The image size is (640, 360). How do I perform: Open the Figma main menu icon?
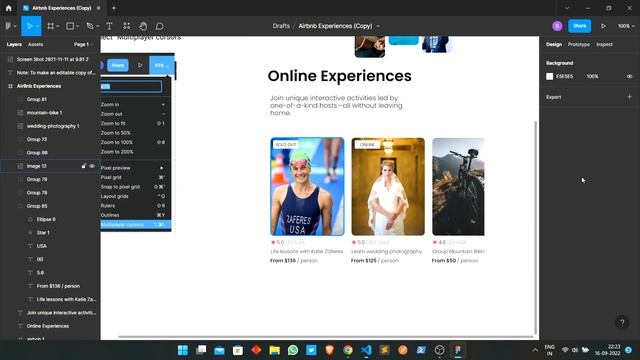coord(8,26)
